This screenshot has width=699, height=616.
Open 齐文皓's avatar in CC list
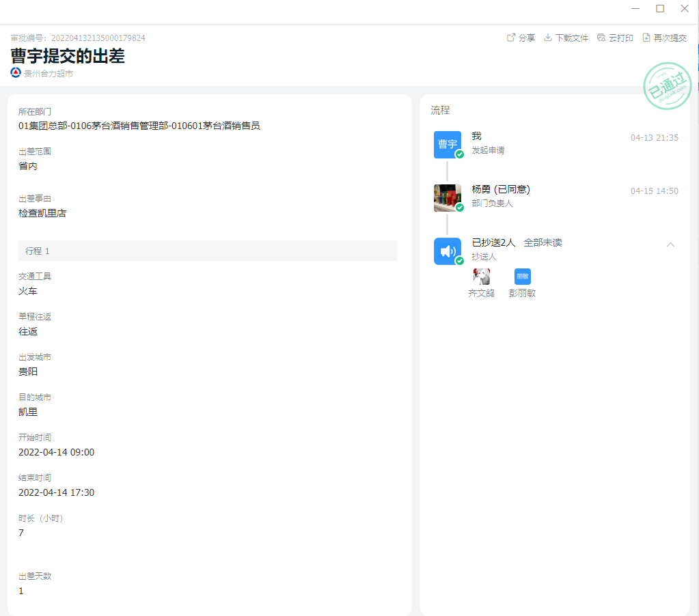[481, 277]
